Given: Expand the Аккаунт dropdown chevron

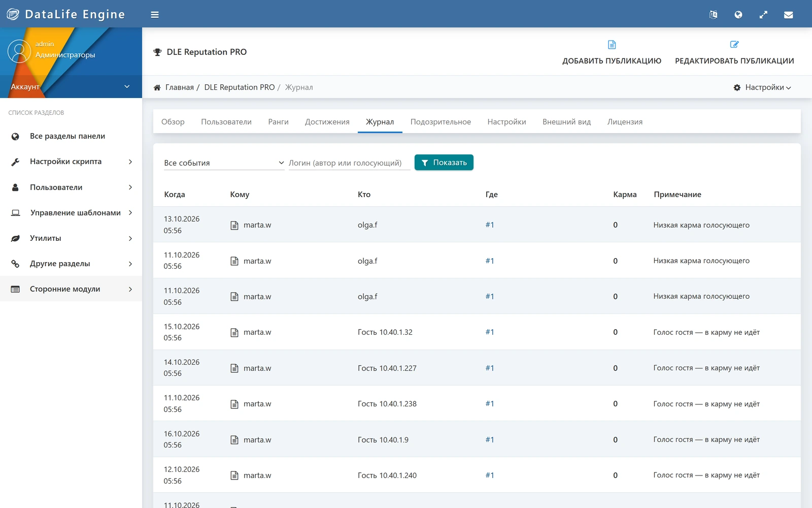Looking at the screenshot, I should point(127,87).
